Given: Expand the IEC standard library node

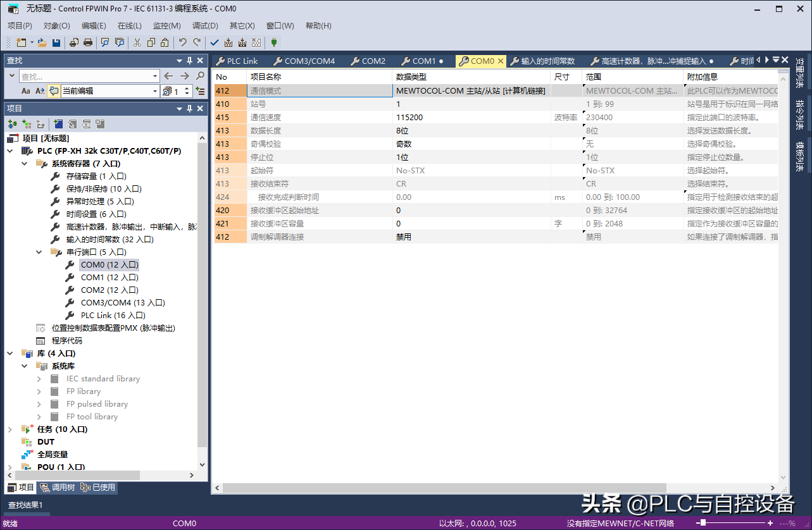Looking at the screenshot, I should click(x=39, y=379).
